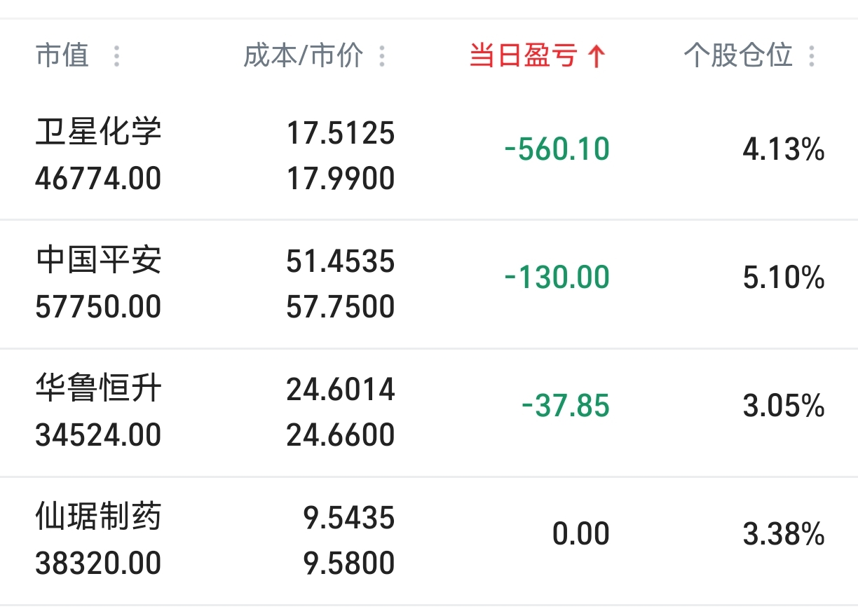Open the 个股仓位 column options dots
858x616 pixels.
point(812,56)
